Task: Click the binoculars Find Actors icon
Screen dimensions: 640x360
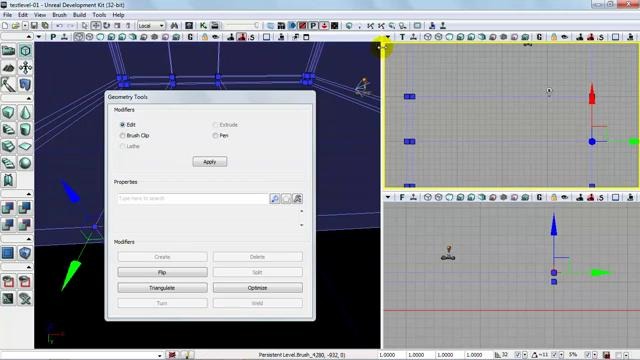Action: 174,25
